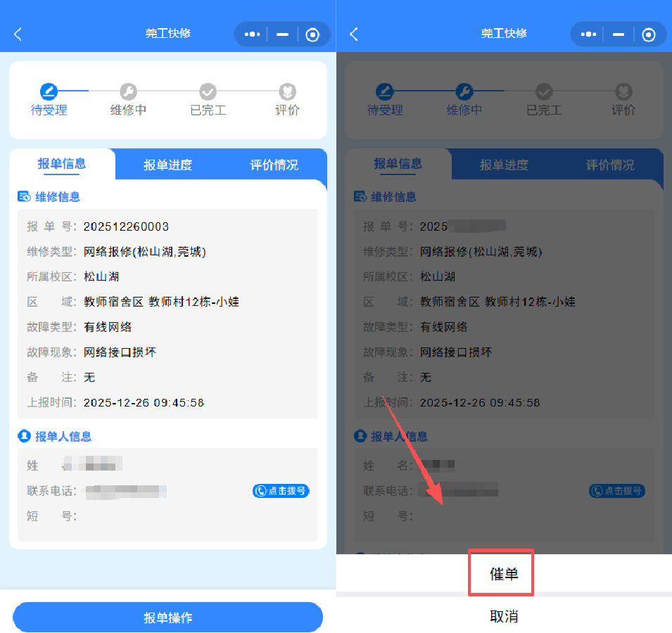Select the 报单信息 tab on left screen

click(x=62, y=164)
